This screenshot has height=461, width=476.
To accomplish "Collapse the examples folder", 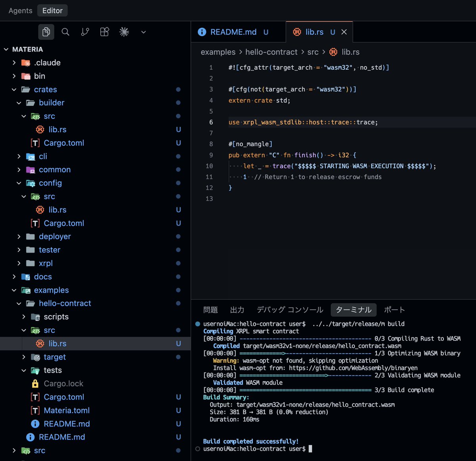I will point(14,290).
